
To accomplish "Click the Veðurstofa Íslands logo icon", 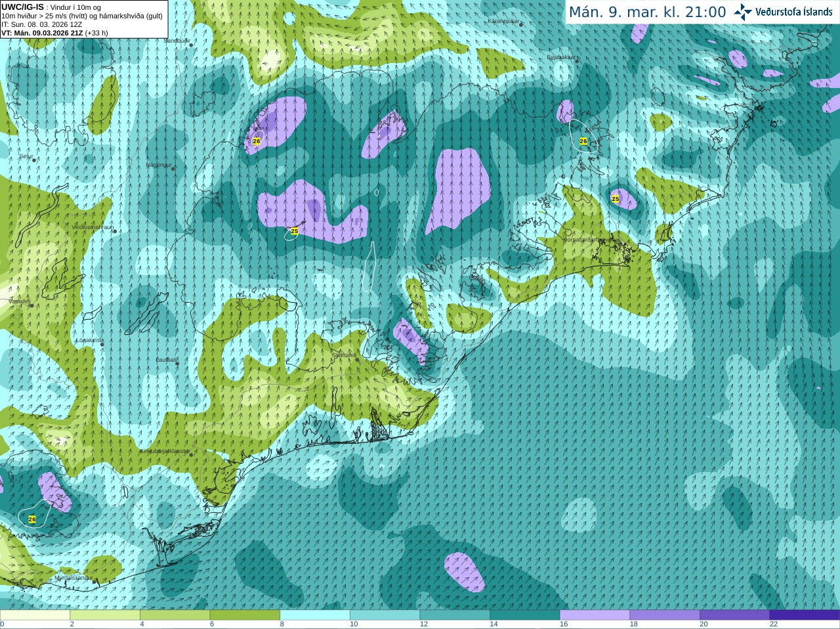I will click(743, 12).
